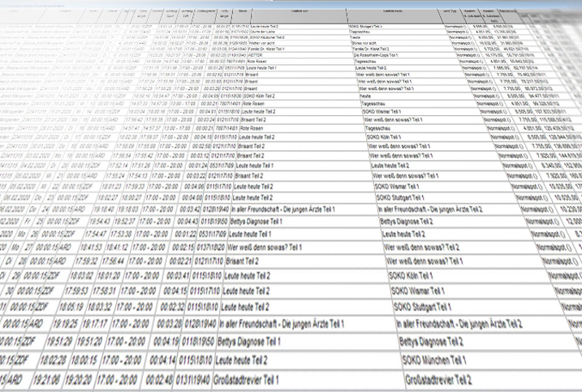
Task: Select the duration cell 00:04:19
Action: (x=166, y=342)
